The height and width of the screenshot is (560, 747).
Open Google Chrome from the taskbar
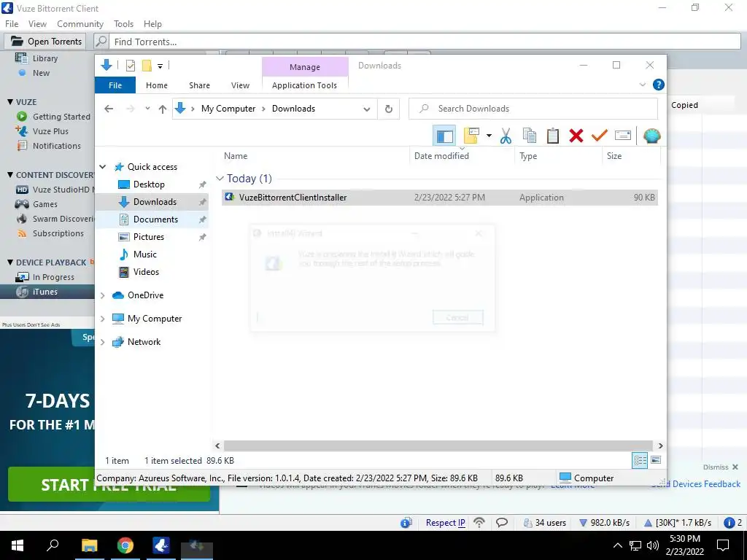tap(125, 545)
